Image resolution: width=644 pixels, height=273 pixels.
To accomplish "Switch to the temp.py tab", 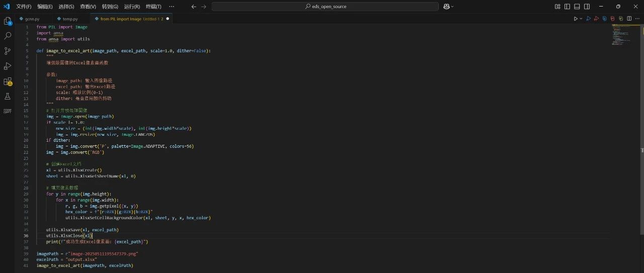I will (x=70, y=19).
